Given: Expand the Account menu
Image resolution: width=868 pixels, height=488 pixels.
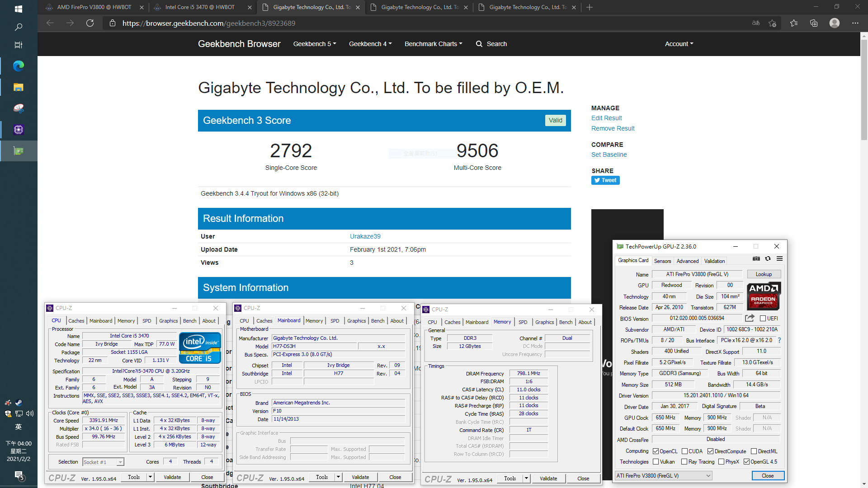Looking at the screenshot, I should (x=679, y=44).
